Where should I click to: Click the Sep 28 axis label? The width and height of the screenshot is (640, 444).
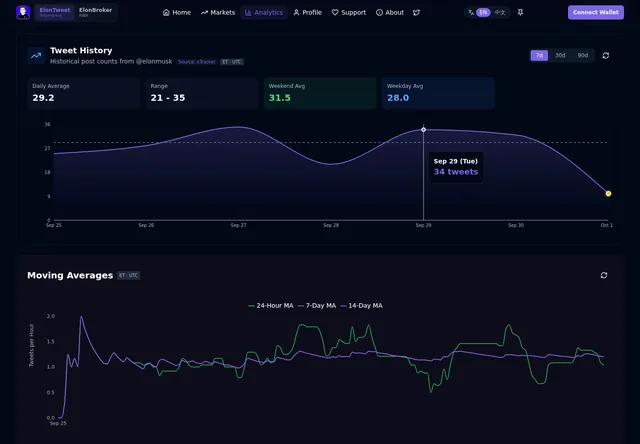331,225
